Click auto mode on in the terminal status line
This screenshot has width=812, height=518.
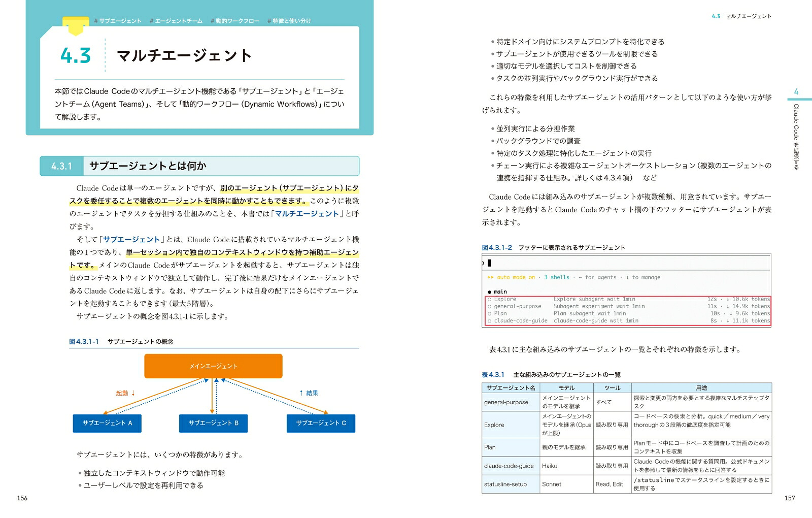(516, 277)
